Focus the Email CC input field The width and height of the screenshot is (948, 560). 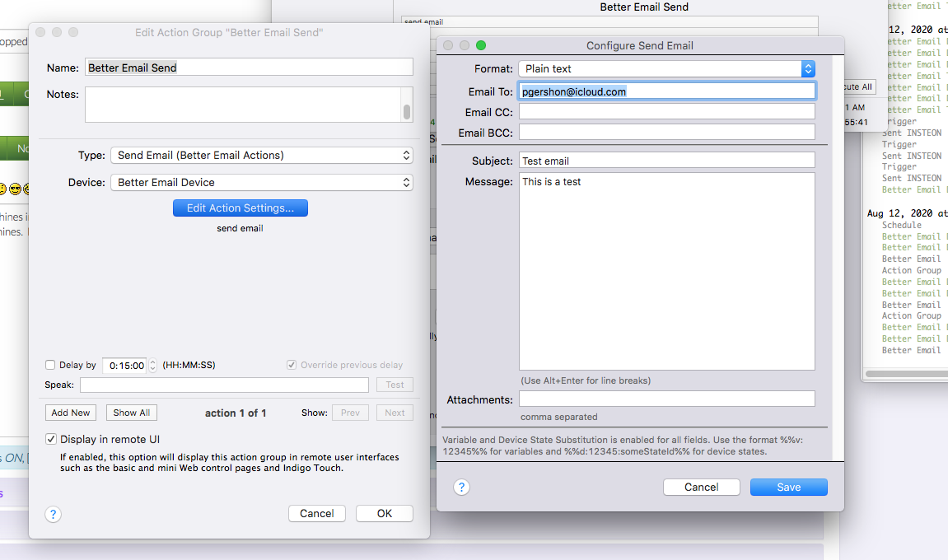[667, 112]
